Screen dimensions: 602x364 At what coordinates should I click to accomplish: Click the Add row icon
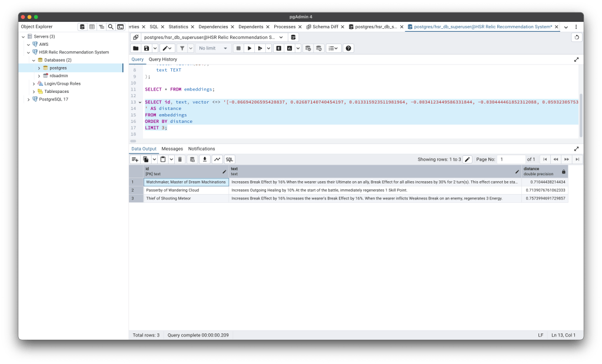135,159
